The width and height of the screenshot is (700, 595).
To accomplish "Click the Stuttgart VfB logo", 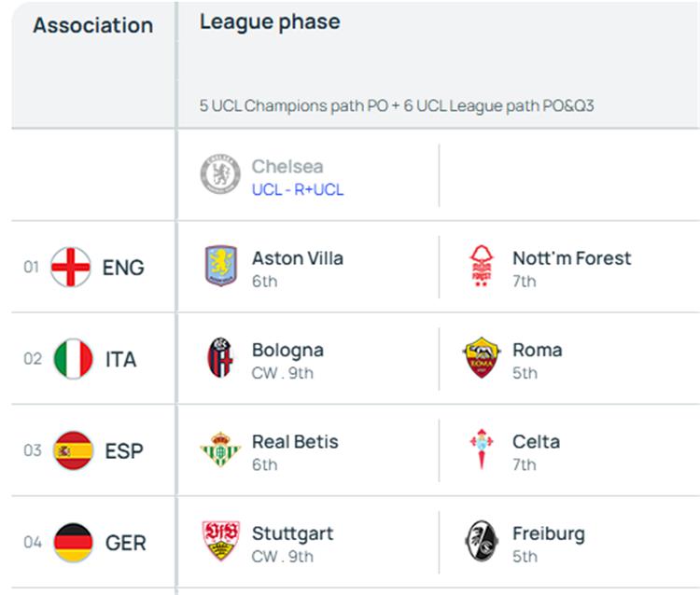I will tap(220, 542).
